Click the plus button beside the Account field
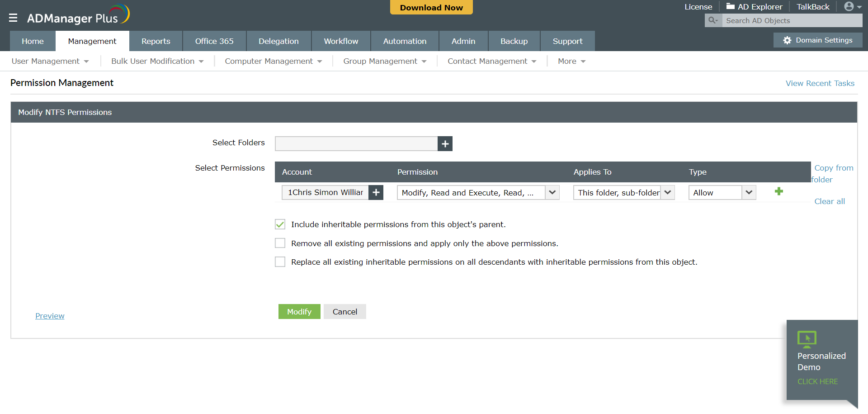This screenshot has height=414, width=868. [376, 192]
